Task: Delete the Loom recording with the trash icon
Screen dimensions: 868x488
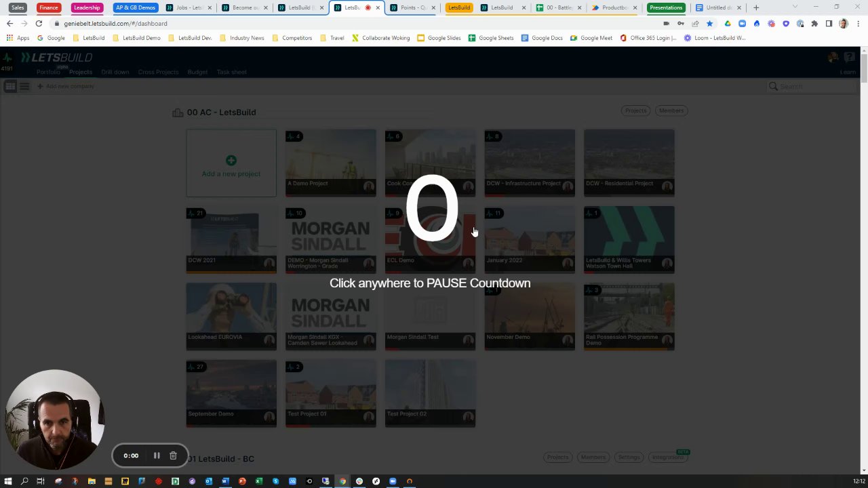Action: (173, 455)
